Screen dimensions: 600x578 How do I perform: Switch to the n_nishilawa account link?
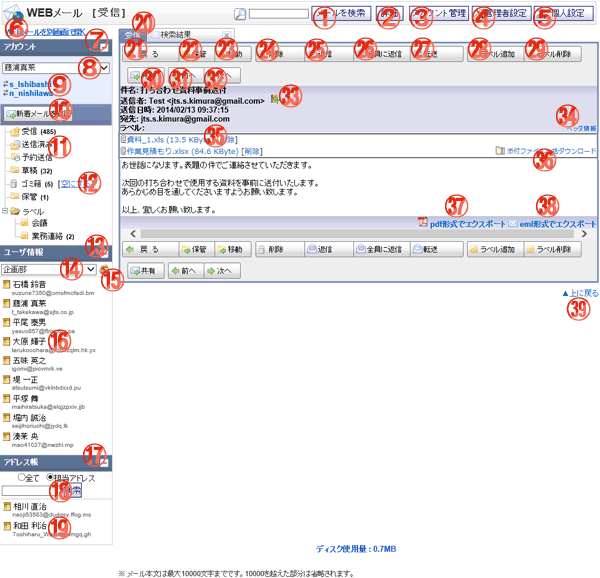[x=31, y=93]
